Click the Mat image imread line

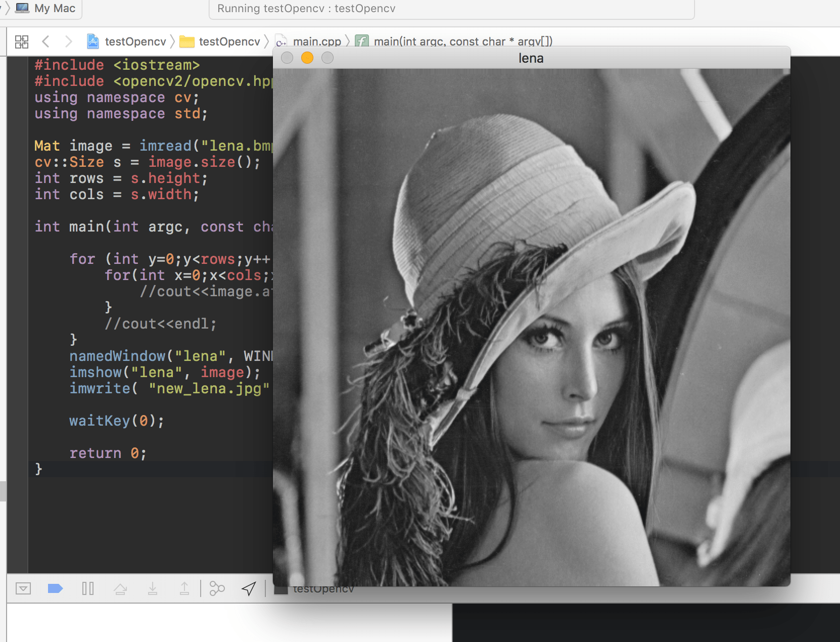154,146
